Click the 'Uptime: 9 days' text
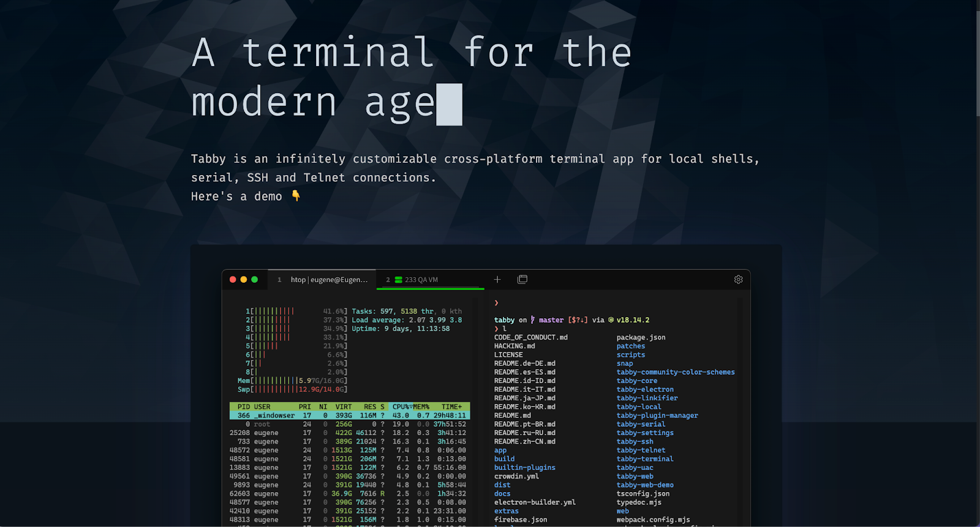 (x=384, y=329)
